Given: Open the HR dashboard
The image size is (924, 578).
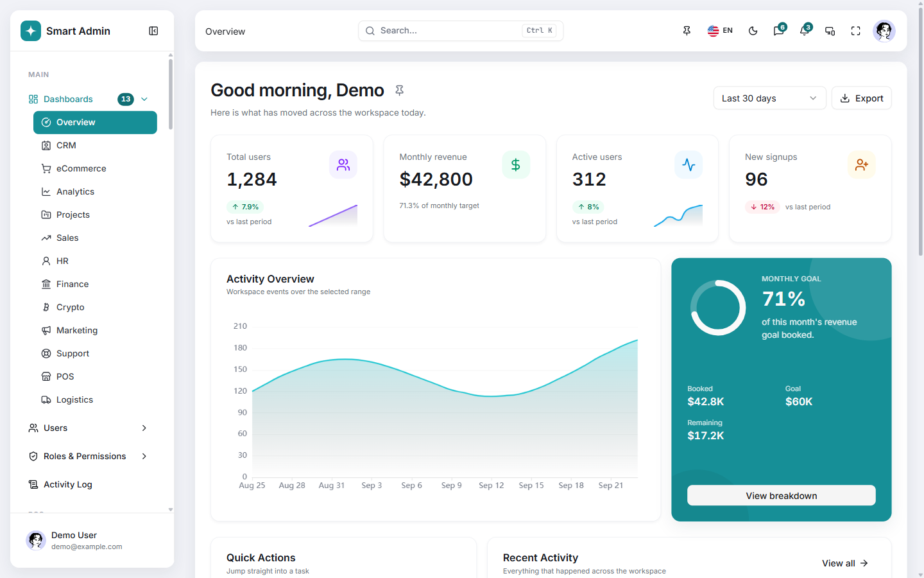Looking at the screenshot, I should pyautogui.click(x=95, y=261).
